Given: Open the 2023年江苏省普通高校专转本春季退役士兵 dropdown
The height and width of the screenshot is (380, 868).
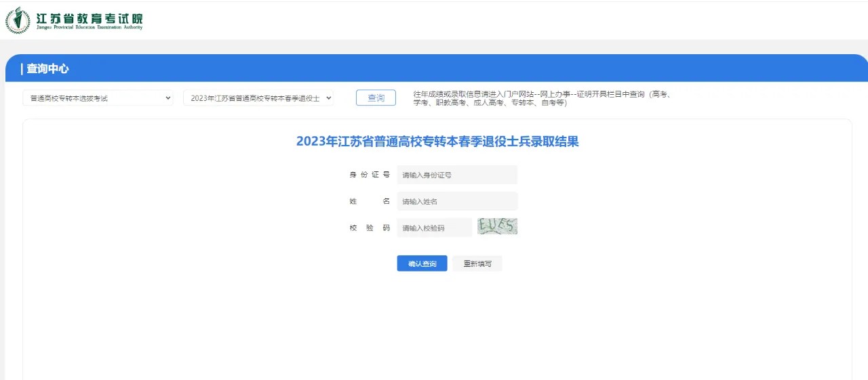Looking at the screenshot, I should (258, 98).
